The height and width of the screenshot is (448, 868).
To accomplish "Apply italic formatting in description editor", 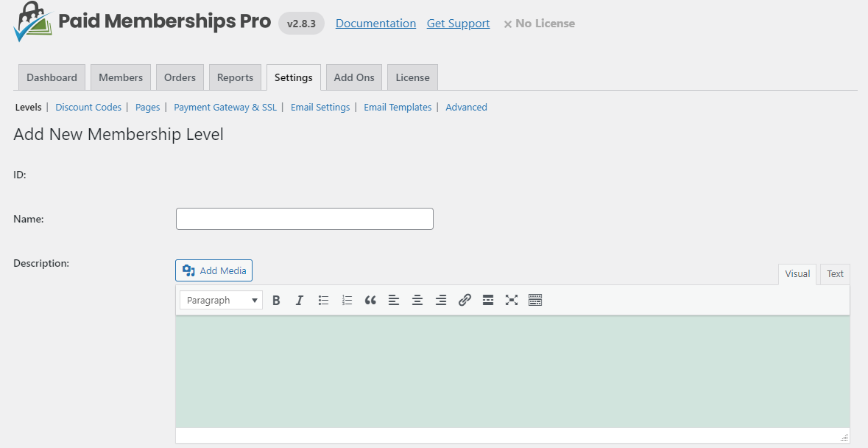I will (300, 300).
